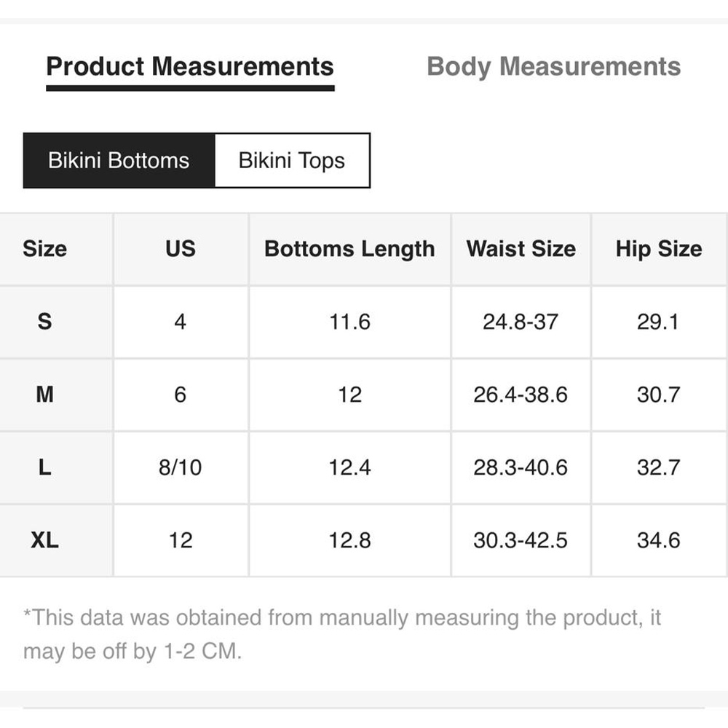Click the measurement disclaimer note text

[342, 634]
